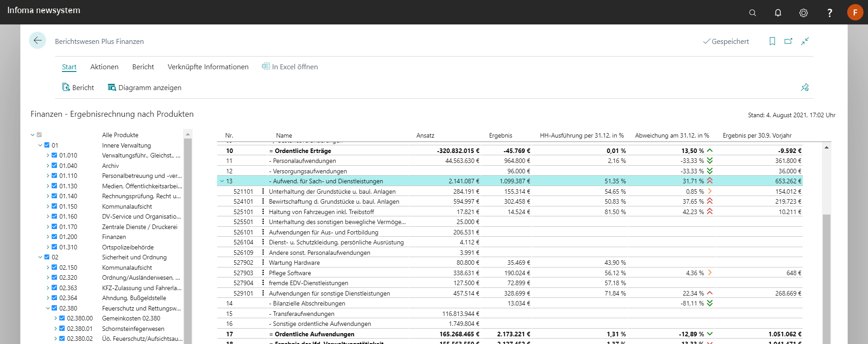The height and width of the screenshot is (344, 868).
Task: Open the Aktionen menu tab
Action: pos(104,67)
